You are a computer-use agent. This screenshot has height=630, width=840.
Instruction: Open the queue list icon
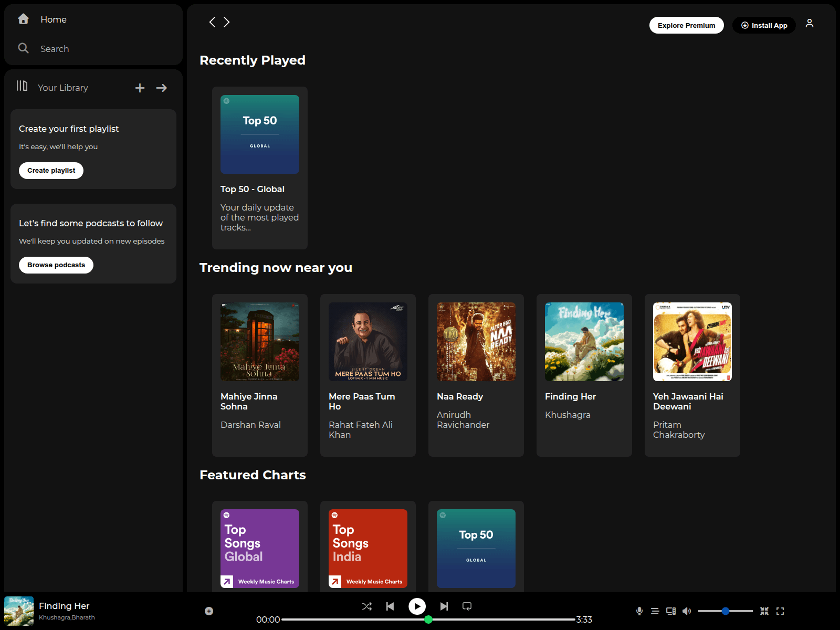655,611
